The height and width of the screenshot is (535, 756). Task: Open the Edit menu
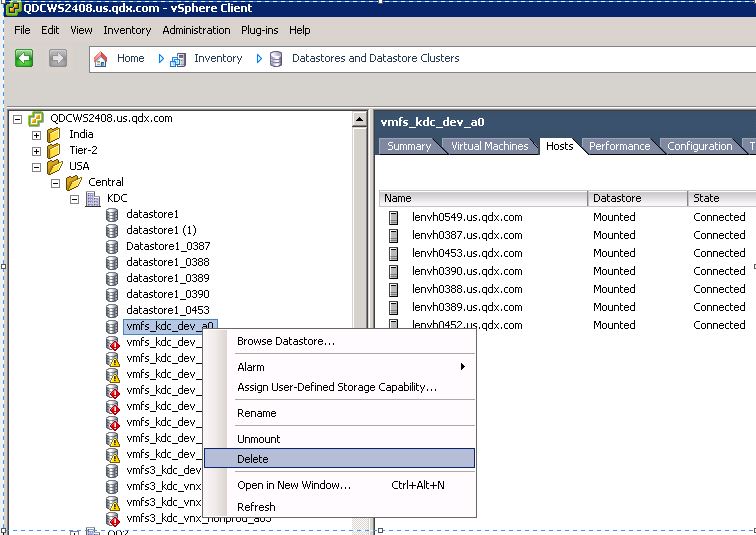point(50,30)
